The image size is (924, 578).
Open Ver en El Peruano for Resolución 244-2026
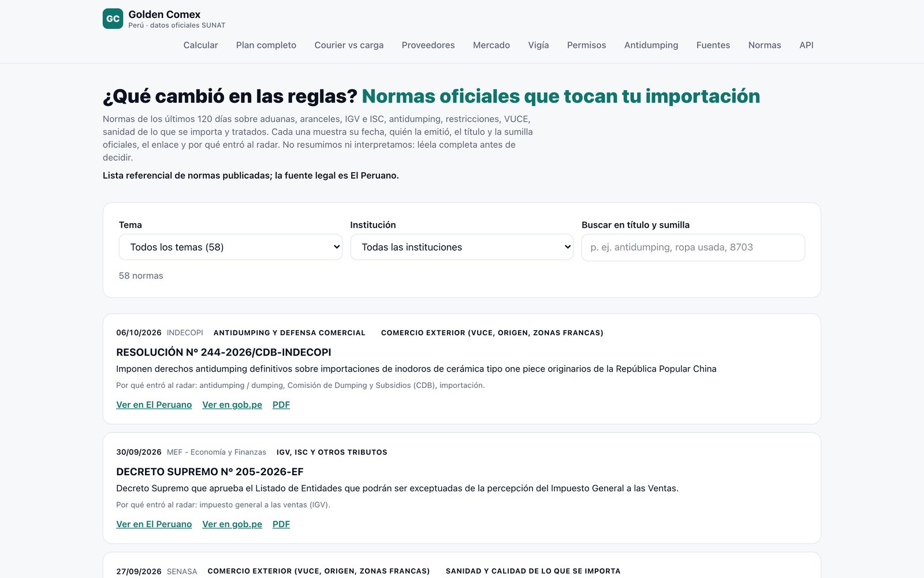coord(154,405)
